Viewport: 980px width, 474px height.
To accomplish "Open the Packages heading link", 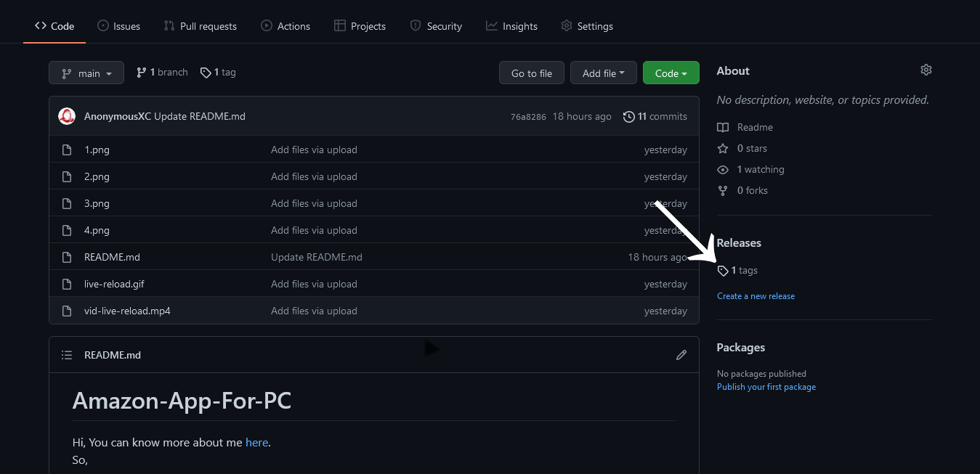I will point(741,347).
